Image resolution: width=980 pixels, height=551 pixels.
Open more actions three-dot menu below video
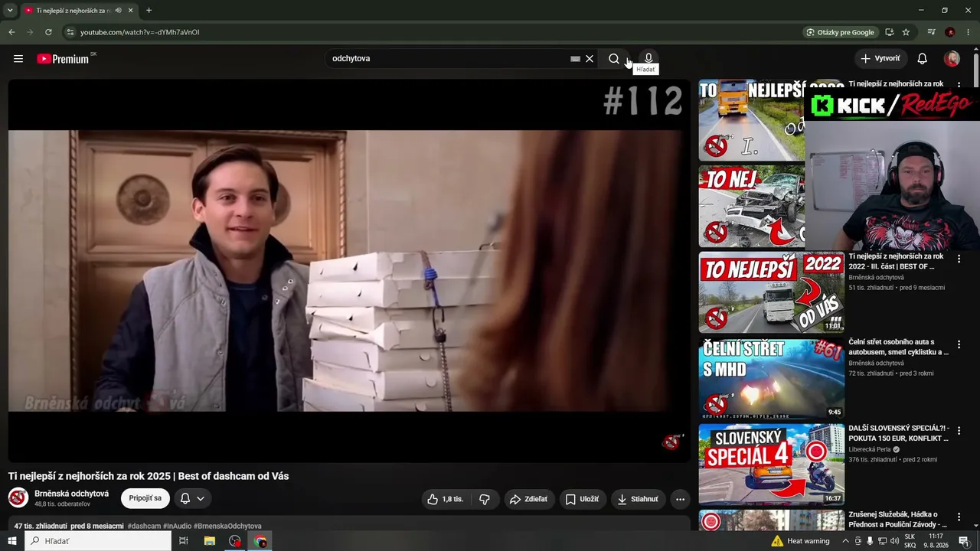coord(680,499)
